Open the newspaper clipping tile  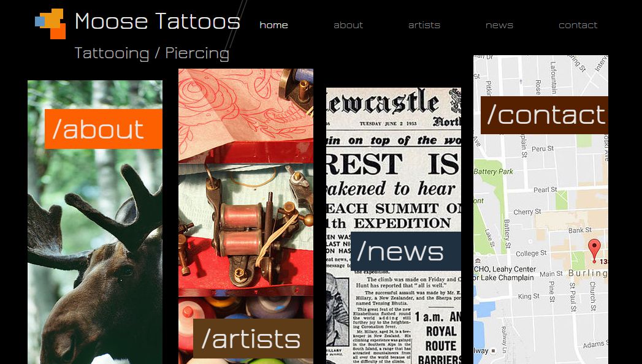pyautogui.click(x=394, y=226)
